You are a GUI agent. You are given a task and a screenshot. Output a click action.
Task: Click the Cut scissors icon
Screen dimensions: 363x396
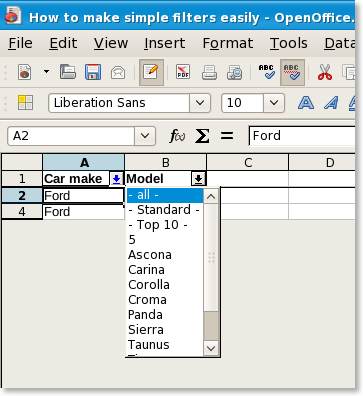(325, 72)
